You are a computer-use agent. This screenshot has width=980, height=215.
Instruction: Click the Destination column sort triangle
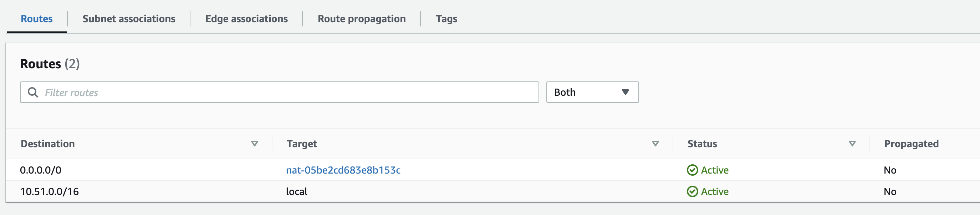(x=254, y=144)
